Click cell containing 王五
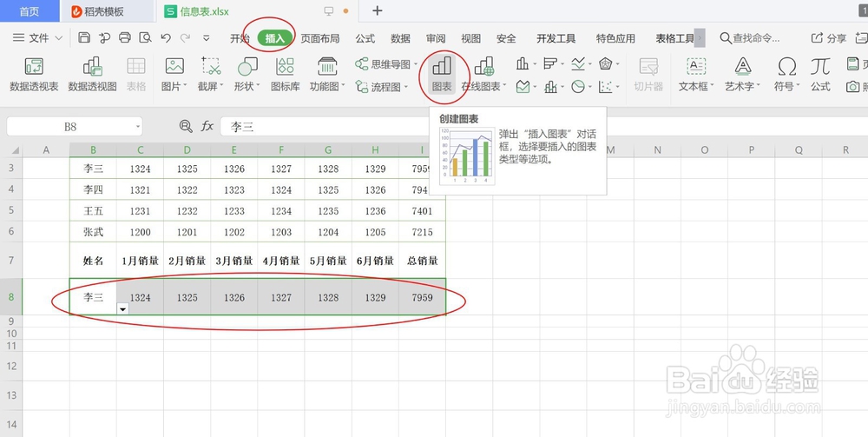Screen dimensions: 868x437 tap(93, 211)
